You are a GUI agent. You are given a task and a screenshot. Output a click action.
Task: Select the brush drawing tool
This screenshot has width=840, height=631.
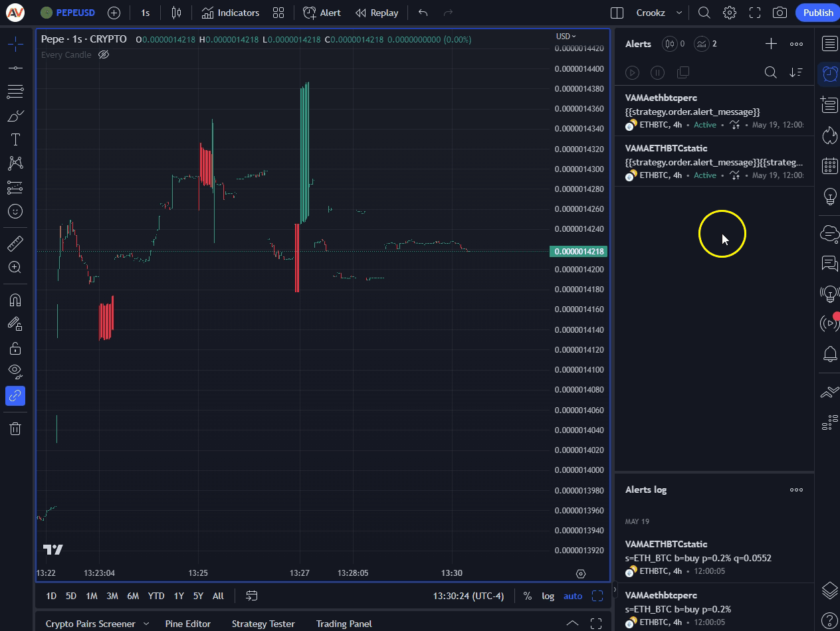click(15, 116)
